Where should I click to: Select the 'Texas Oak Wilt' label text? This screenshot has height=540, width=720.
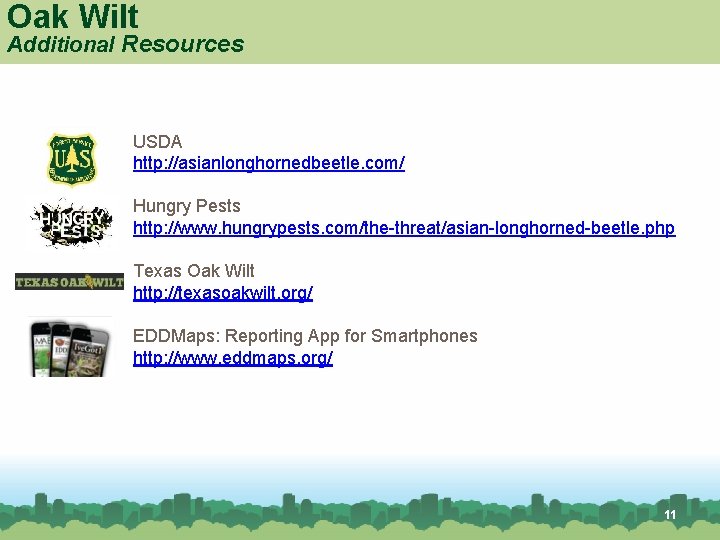point(194,271)
